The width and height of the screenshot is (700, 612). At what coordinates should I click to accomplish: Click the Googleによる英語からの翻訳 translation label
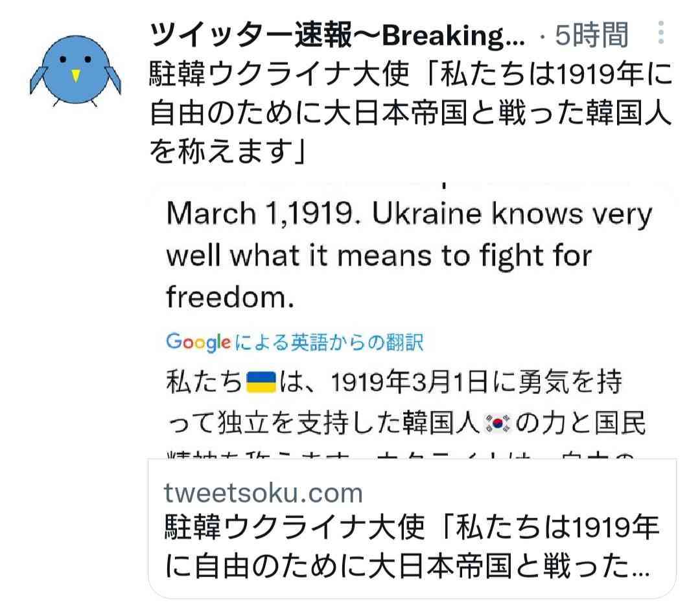click(x=295, y=342)
